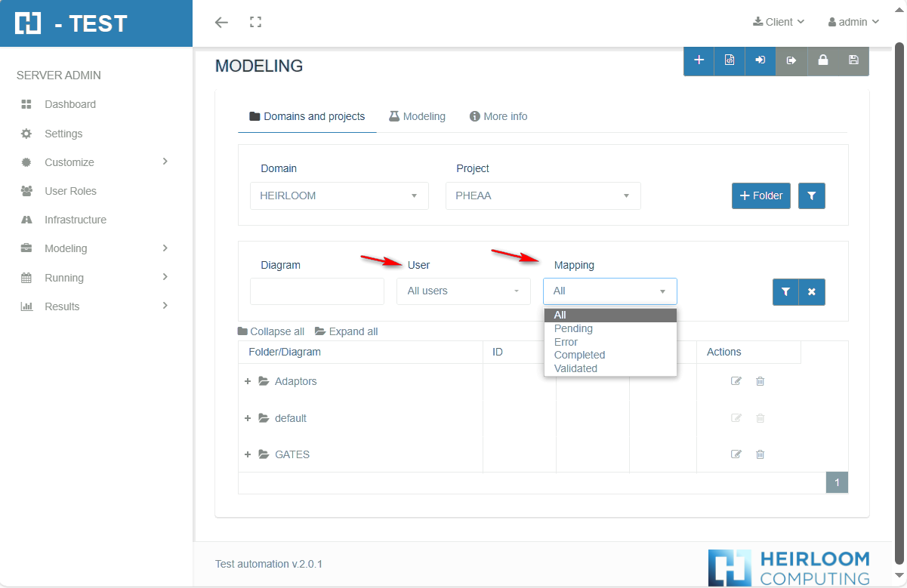
Task: Open the code file import toolbar icon
Action: coord(730,61)
